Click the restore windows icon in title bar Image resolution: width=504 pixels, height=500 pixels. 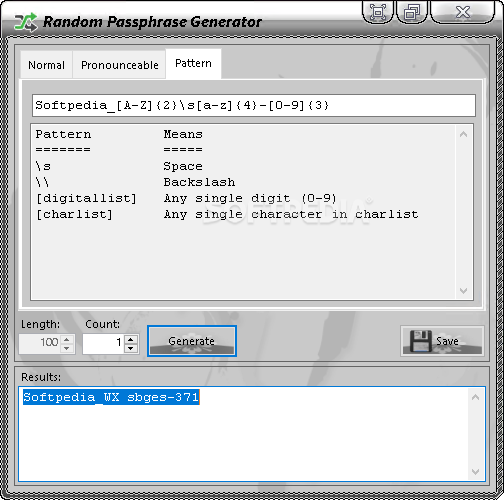pyautogui.click(x=412, y=12)
